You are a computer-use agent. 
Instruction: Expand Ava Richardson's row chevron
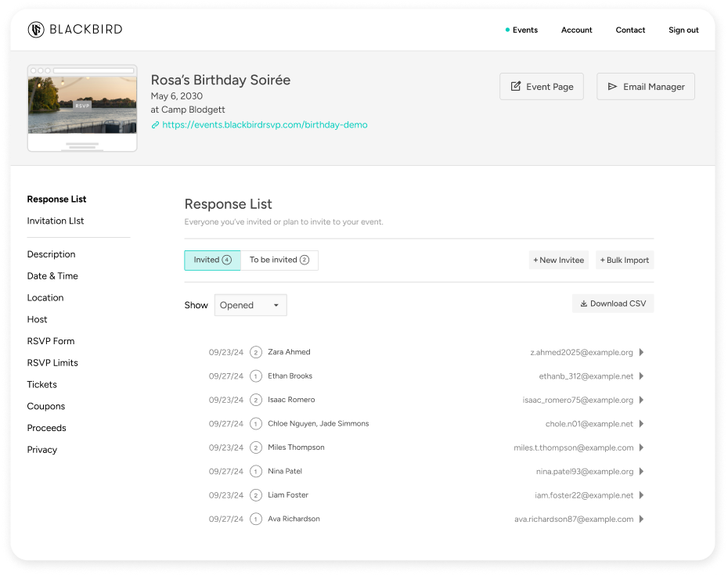[x=641, y=518]
